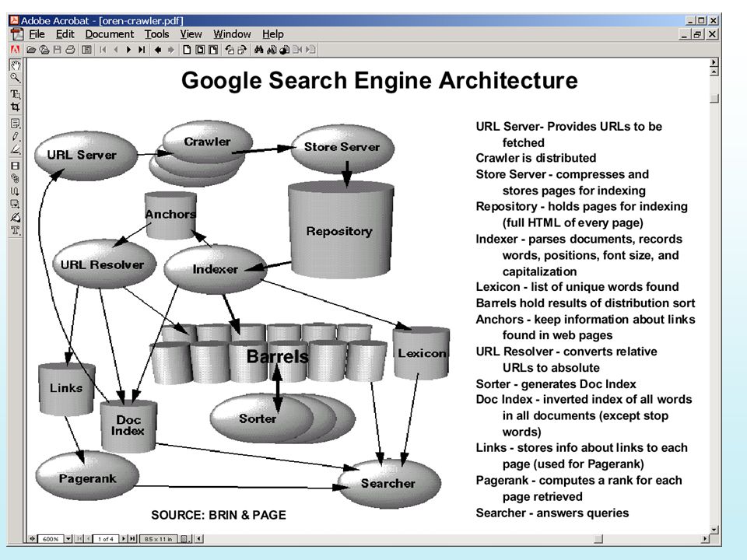Select the Movie tool icon
The width and height of the screenshot is (747, 560).
(16, 166)
